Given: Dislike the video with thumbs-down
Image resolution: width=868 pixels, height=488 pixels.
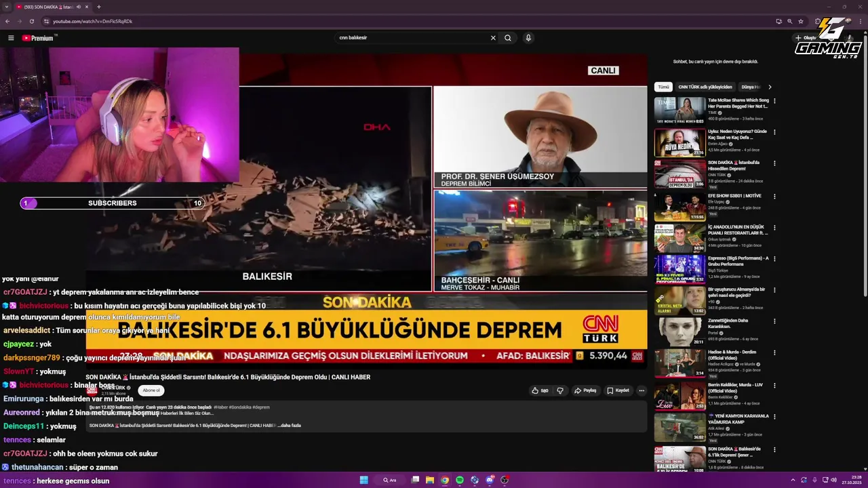Looking at the screenshot, I should click(x=560, y=390).
